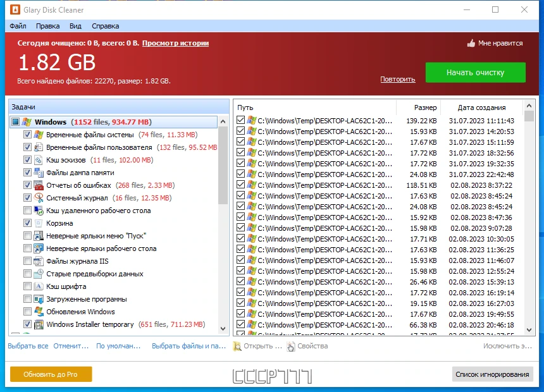Click the Glary Disk Cleaner app icon

[x=15, y=9]
